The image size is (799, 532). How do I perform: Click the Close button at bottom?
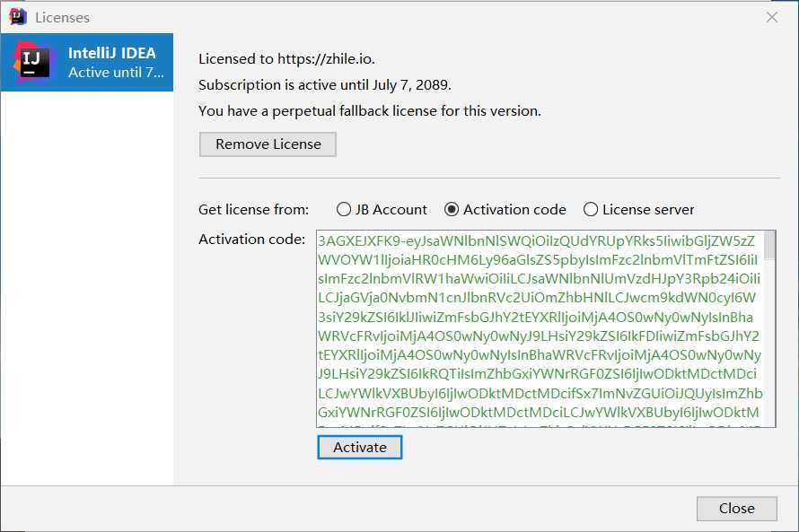[737, 508]
